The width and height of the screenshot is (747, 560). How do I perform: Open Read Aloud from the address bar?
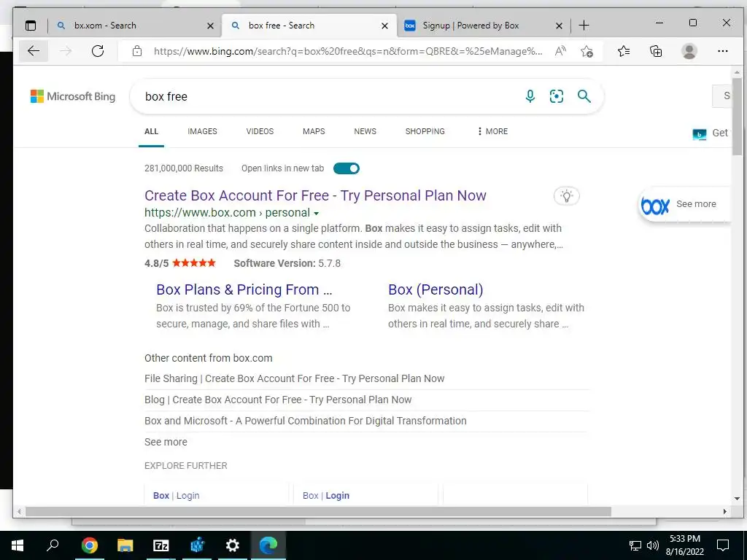tap(561, 51)
